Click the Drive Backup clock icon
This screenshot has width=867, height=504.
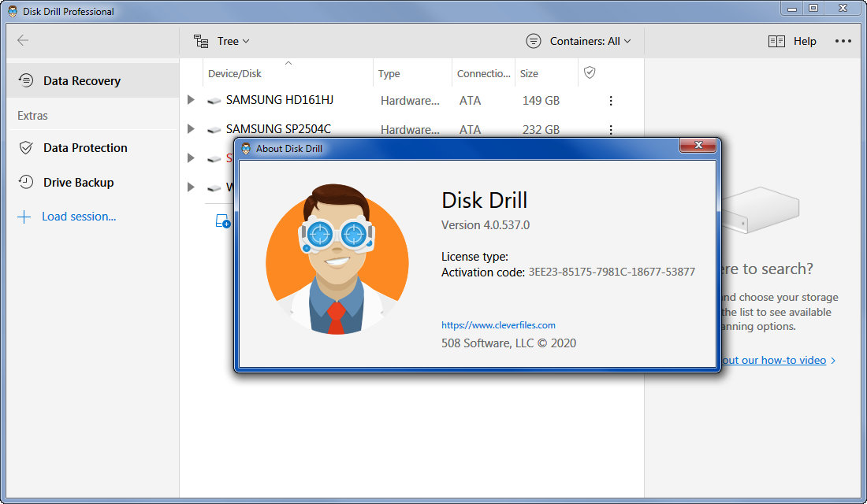click(26, 182)
